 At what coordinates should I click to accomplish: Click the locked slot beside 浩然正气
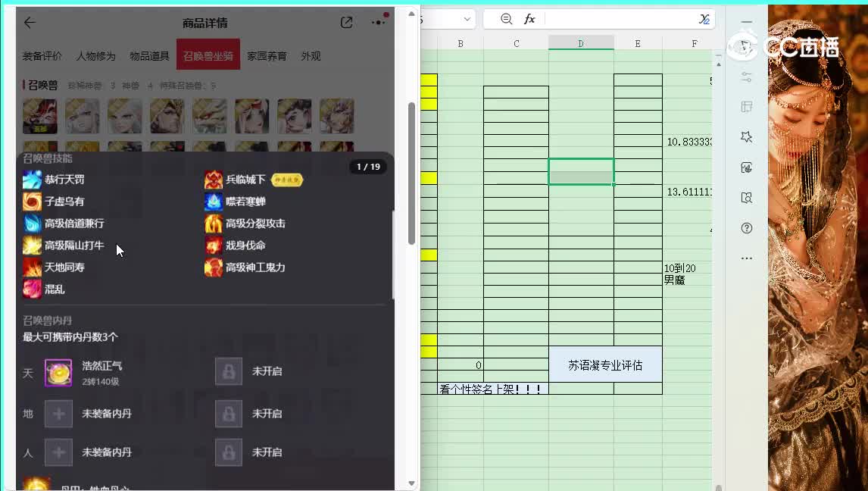coord(229,371)
